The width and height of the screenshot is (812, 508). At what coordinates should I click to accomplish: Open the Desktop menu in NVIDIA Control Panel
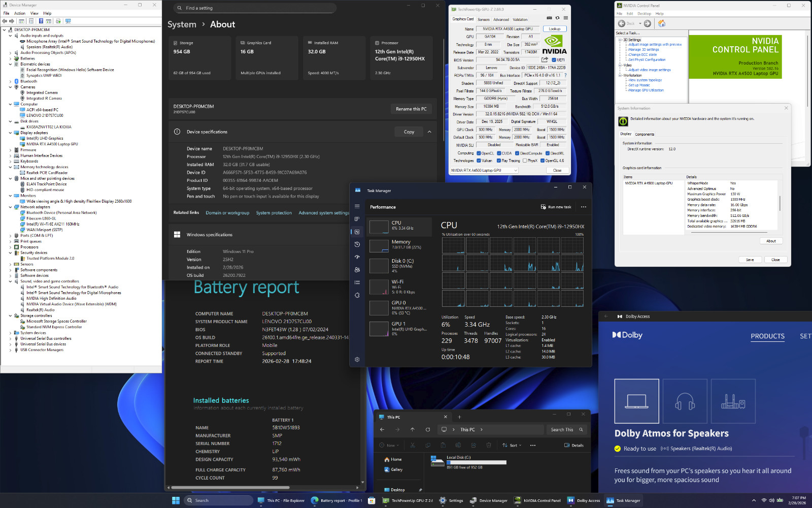(x=644, y=14)
